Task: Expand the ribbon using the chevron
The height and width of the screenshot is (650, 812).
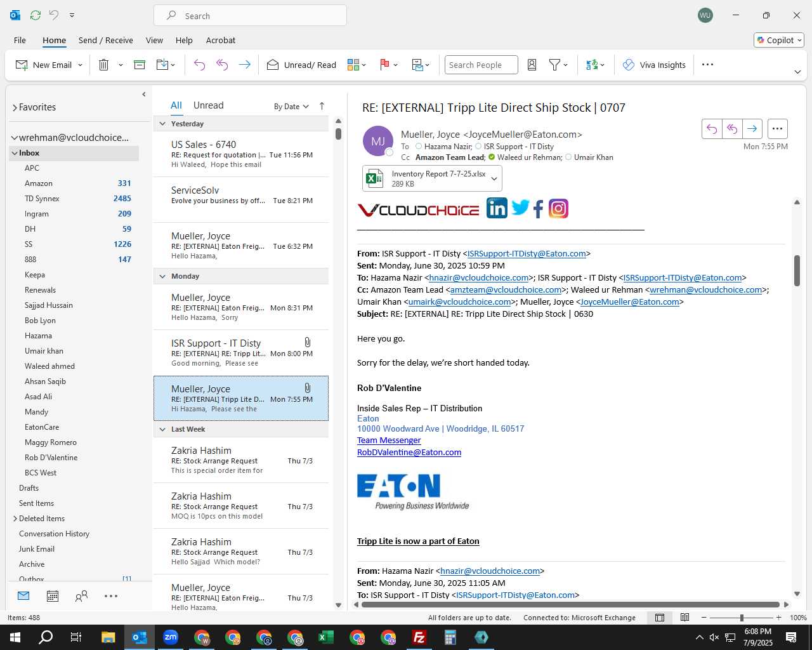Action: 797,72
